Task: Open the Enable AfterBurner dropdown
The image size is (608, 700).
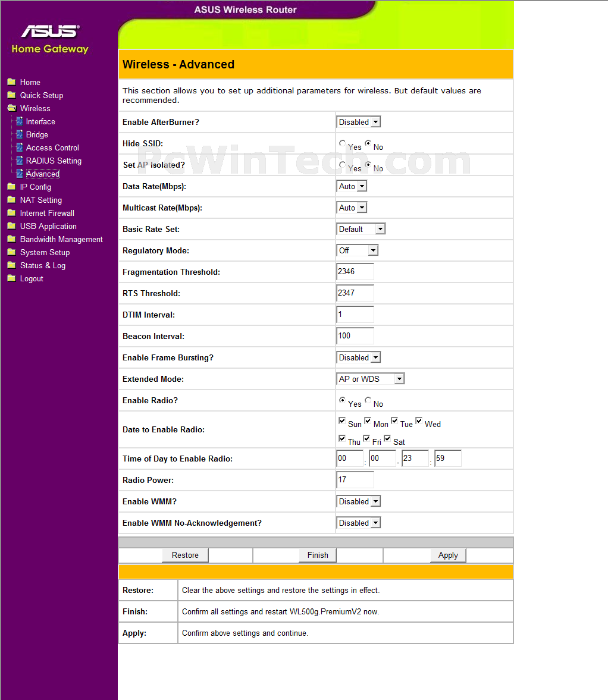Action: coord(359,122)
